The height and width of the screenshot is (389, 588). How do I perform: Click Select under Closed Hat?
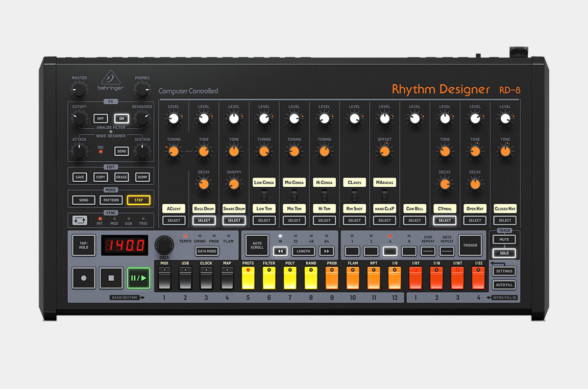click(505, 220)
